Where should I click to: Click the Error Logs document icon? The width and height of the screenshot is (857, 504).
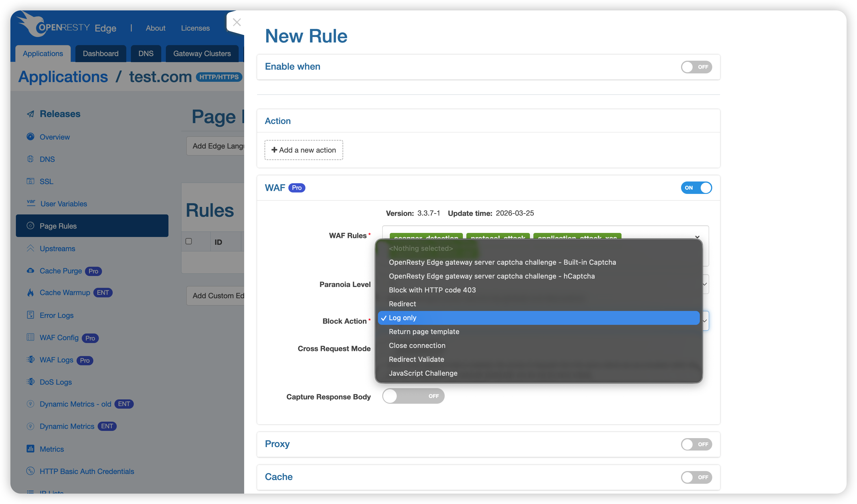[31, 315]
